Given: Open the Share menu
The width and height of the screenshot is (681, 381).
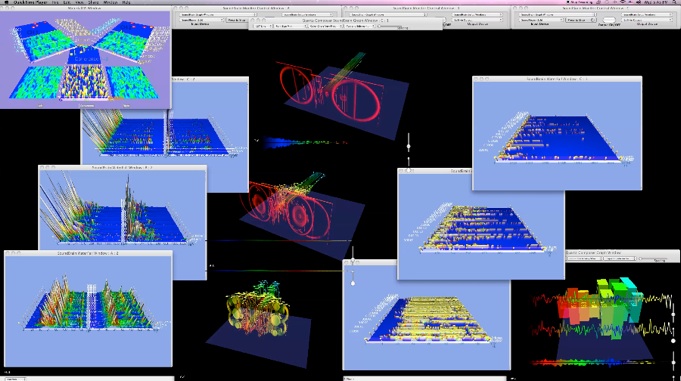Looking at the screenshot, I should (93, 2).
